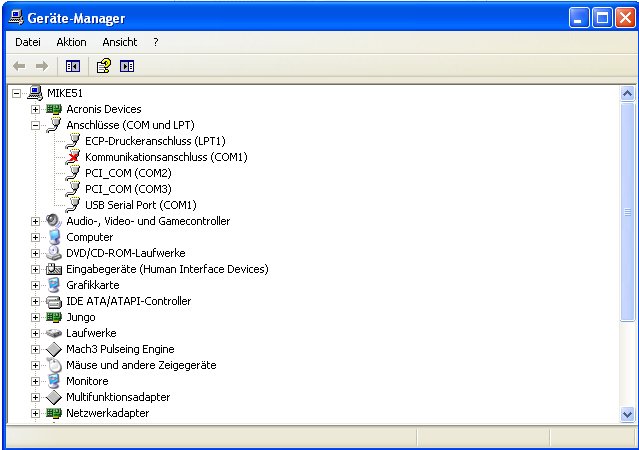Click the PCI_COM (COM2) port icon
Viewport: 639px width, 450px height.
click(x=73, y=173)
